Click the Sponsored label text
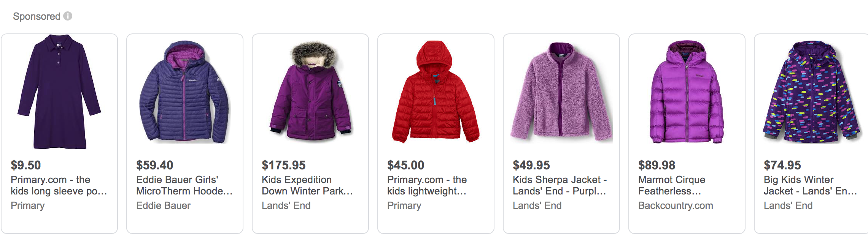 (37, 16)
